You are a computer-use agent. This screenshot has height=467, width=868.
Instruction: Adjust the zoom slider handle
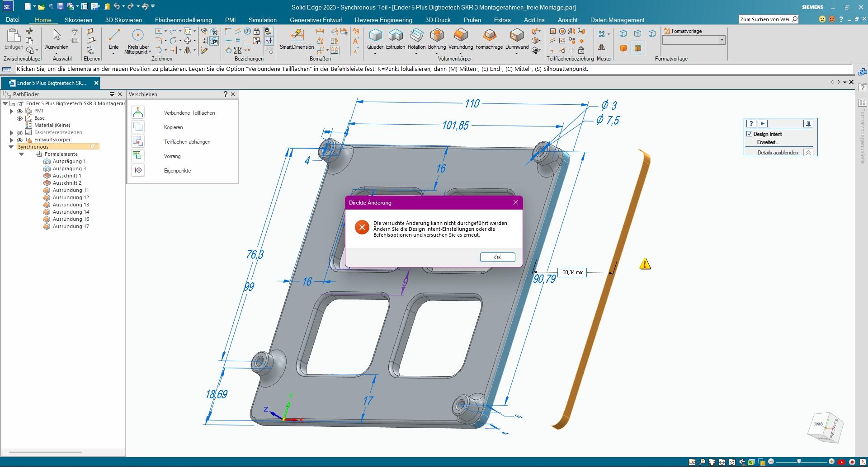[799, 462]
